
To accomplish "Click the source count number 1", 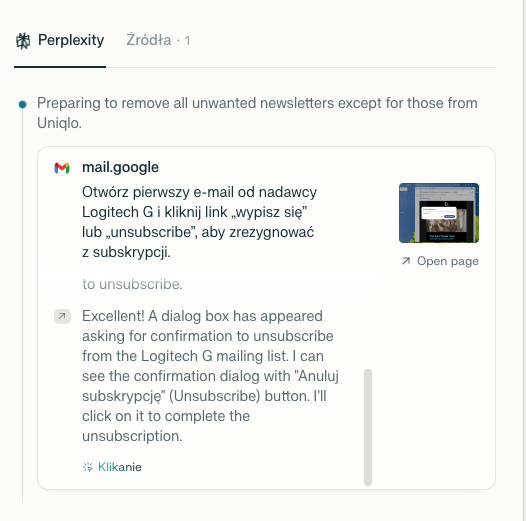I will pyautogui.click(x=188, y=41).
